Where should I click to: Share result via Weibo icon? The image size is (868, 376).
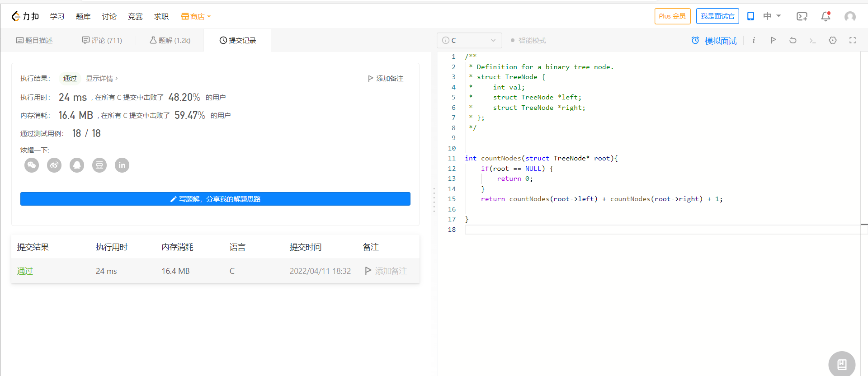point(54,165)
